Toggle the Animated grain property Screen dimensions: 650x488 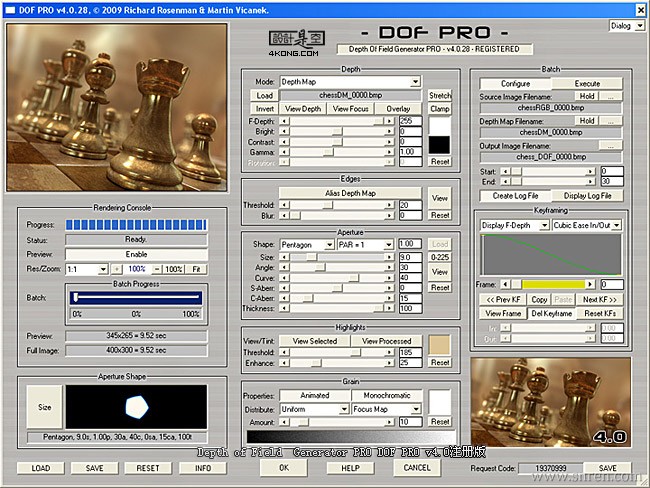coord(314,395)
